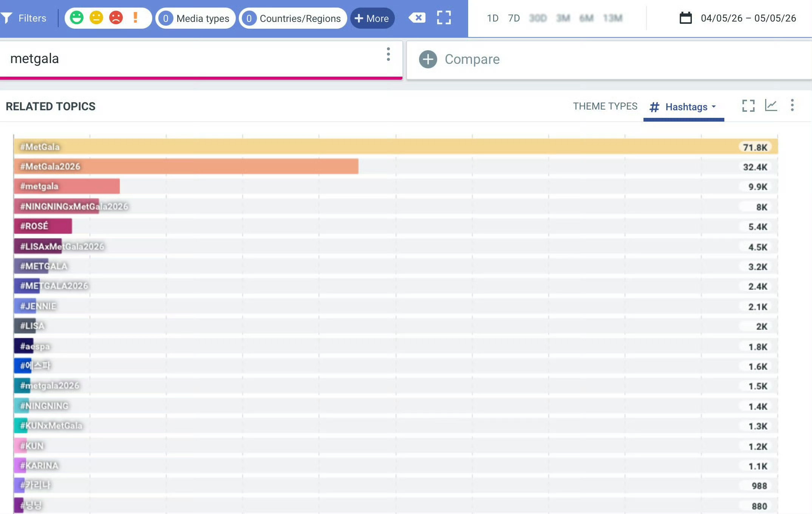Select the #에스파 hashtag
The width and height of the screenshot is (812, 514).
[35, 366]
